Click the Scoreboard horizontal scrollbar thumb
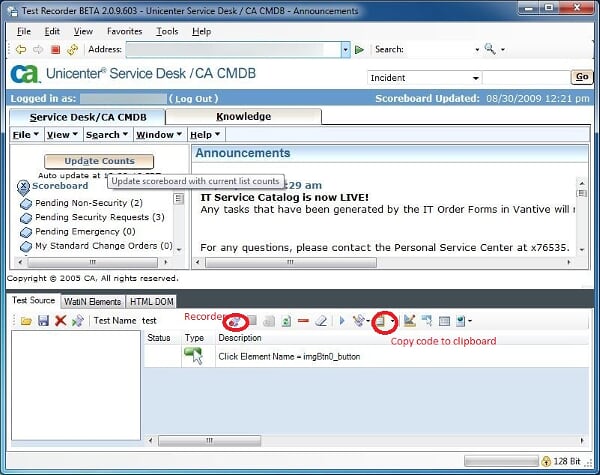This screenshot has height=475, width=600. (92, 263)
